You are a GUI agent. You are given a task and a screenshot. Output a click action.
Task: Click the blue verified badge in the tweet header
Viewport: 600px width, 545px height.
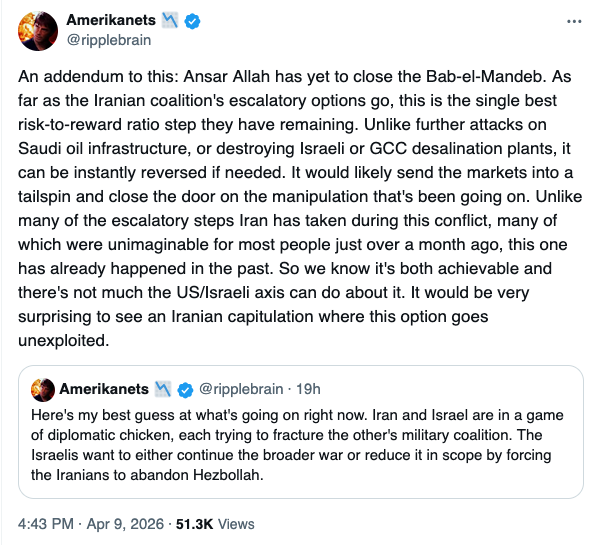(188, 20)
